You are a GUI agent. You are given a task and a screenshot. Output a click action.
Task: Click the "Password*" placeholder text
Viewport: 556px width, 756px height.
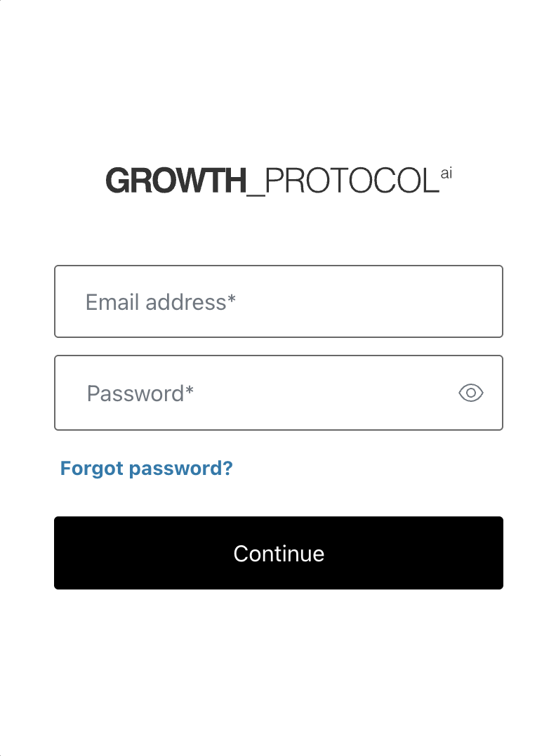140,393
